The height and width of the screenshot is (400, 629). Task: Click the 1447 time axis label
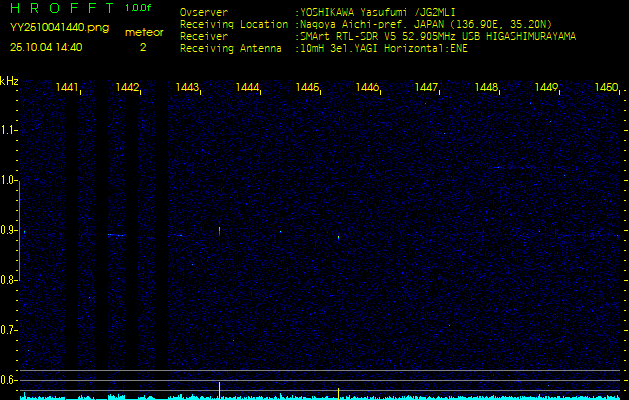[x=426, y=87]
